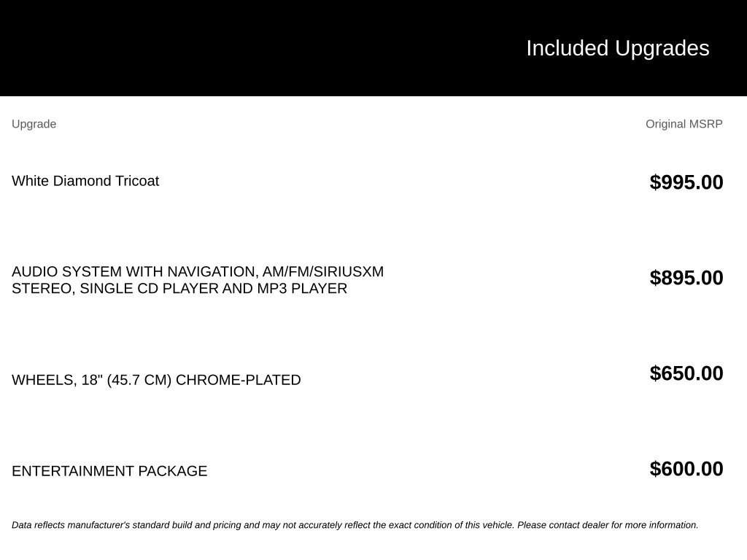Click the "CHROME-PLATED" word
The image size is (747, 560).
pos(239,380)
